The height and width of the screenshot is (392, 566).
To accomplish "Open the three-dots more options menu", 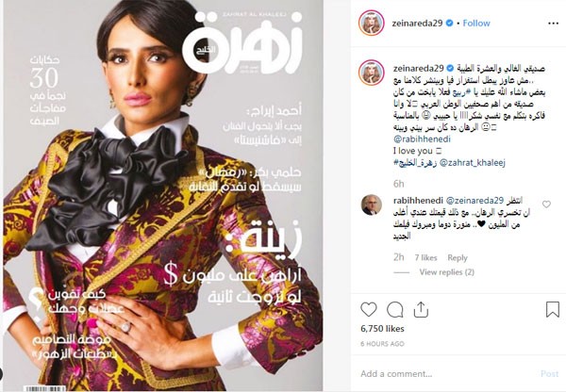I will (x=553, y=24).
